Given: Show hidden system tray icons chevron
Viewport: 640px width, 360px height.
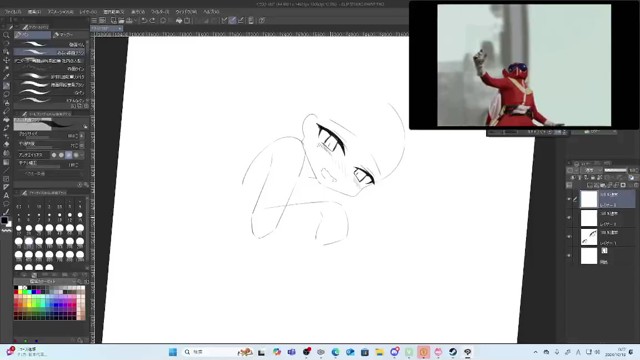Looking at the screenshot, I should 536,352.
